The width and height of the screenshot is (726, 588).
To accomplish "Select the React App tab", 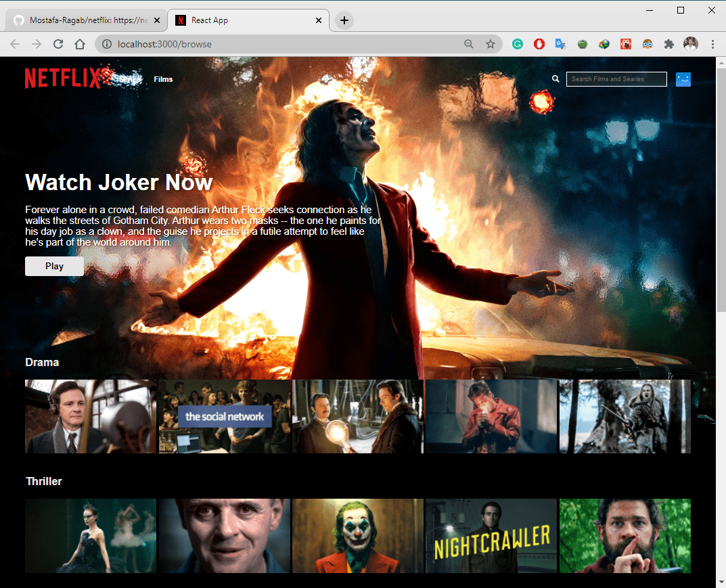I will coord(248,20).
